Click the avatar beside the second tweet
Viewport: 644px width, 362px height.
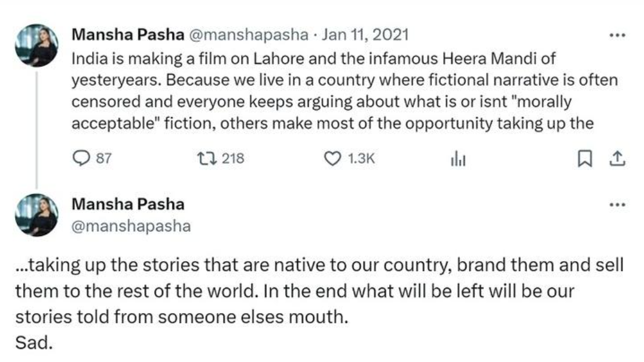[x=36, y=216]
